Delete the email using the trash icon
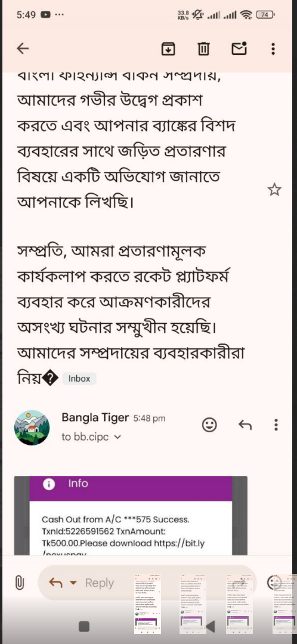Viewport: 297px width, 644px height. click(203, 49)
